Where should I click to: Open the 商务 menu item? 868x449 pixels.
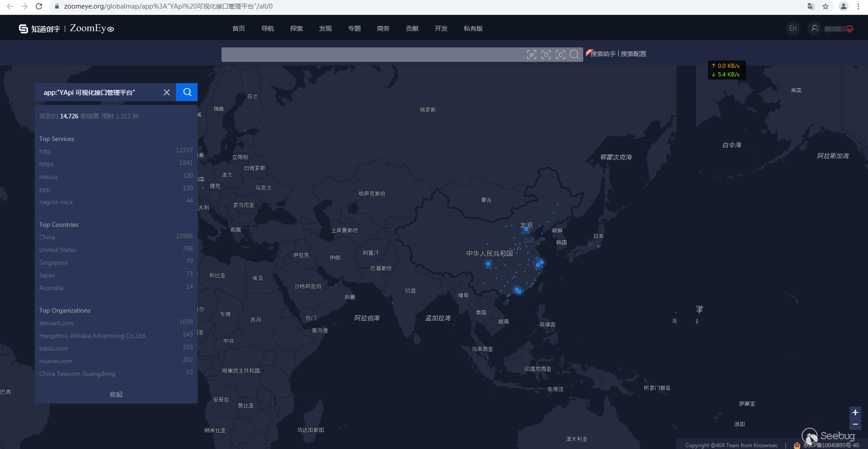[383, 28]
